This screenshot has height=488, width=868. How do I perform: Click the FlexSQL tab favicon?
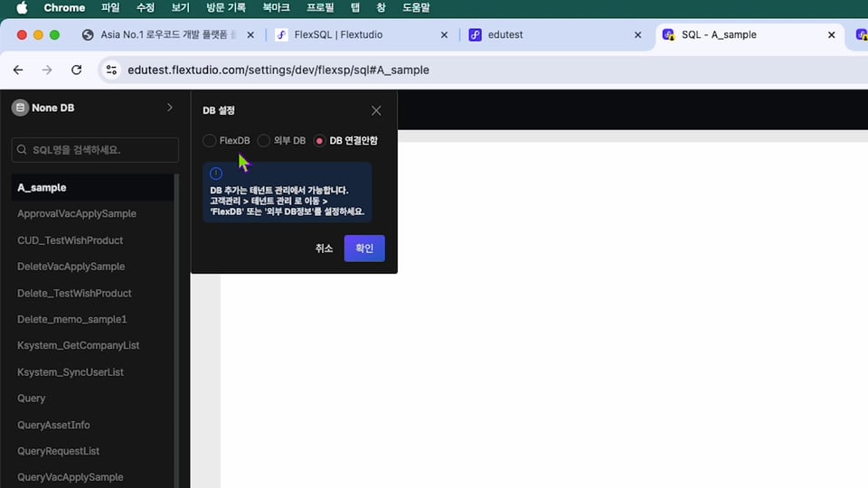281,35
